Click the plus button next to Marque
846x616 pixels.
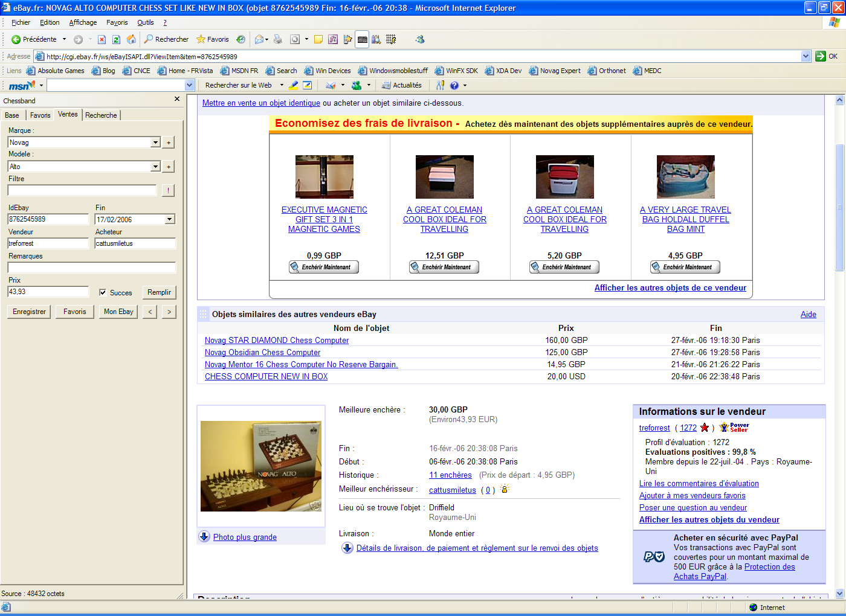[169, 143]
